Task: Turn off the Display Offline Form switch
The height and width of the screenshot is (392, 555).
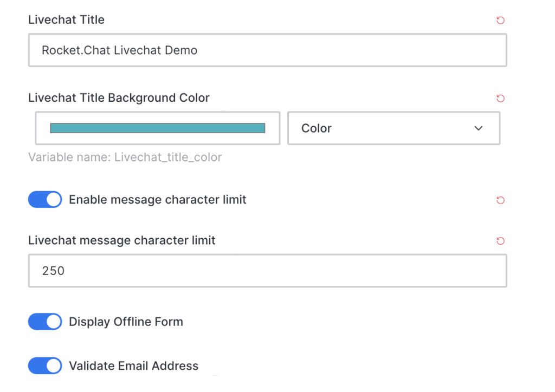Action: click(x=45, y=322)
